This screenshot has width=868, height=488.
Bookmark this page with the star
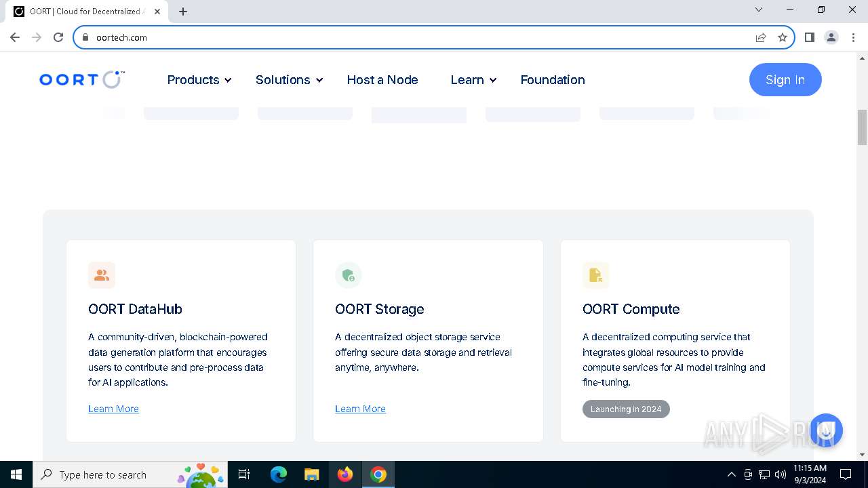[x=783, y=37]
